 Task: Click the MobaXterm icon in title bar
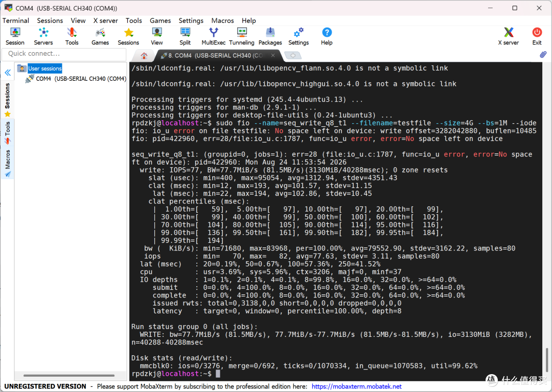click(x=8, y=8)
